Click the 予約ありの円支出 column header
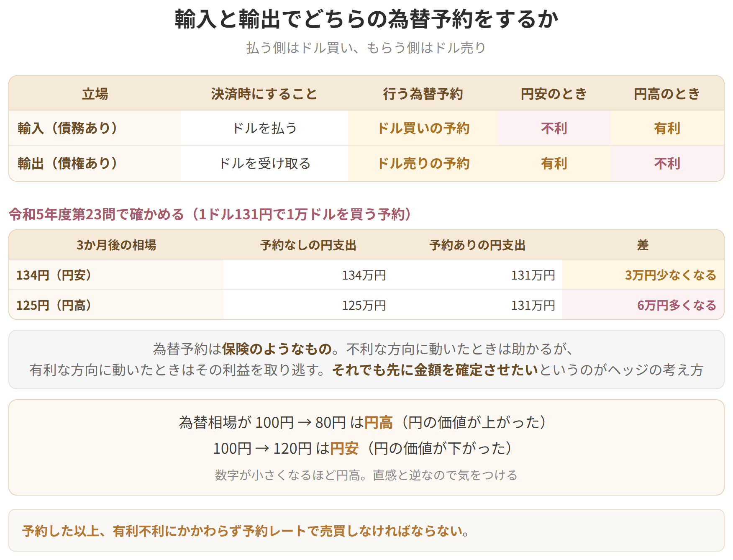Screen dimensions: 733x560 pos(477,245)
